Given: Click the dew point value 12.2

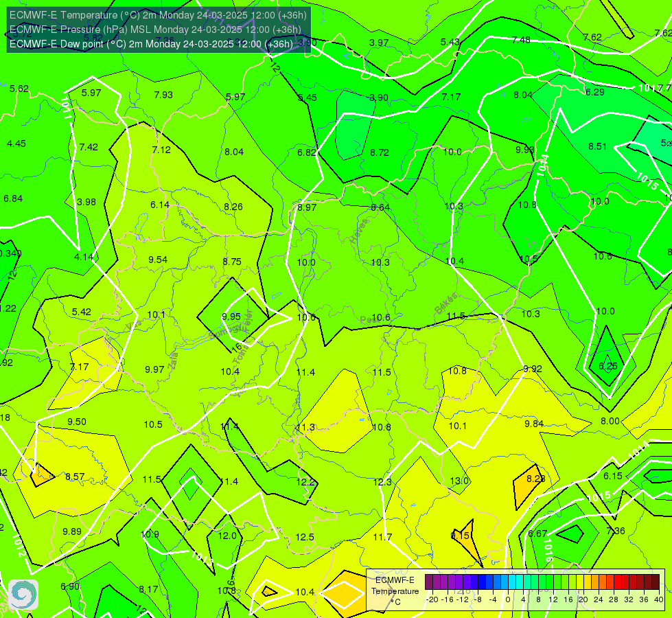Looking at the screenshot, I should coord(305,482).
